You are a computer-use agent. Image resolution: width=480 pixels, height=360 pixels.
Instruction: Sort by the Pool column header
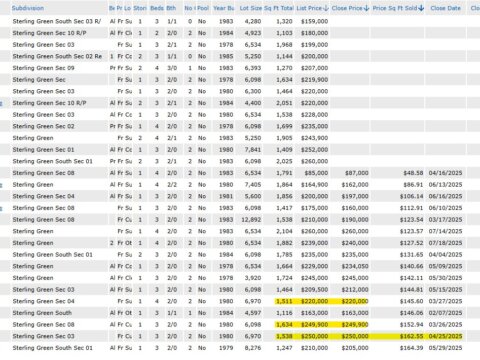[203, 8]
